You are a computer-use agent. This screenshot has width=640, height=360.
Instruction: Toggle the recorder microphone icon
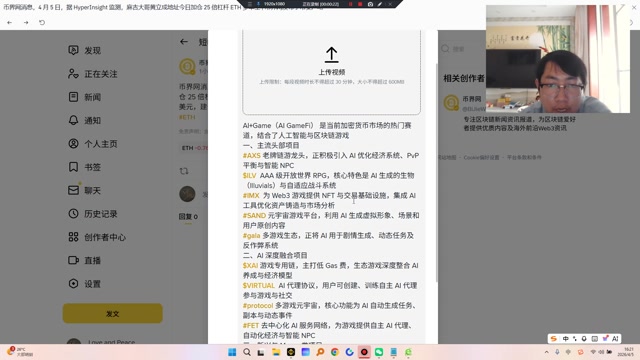(258, 4)
